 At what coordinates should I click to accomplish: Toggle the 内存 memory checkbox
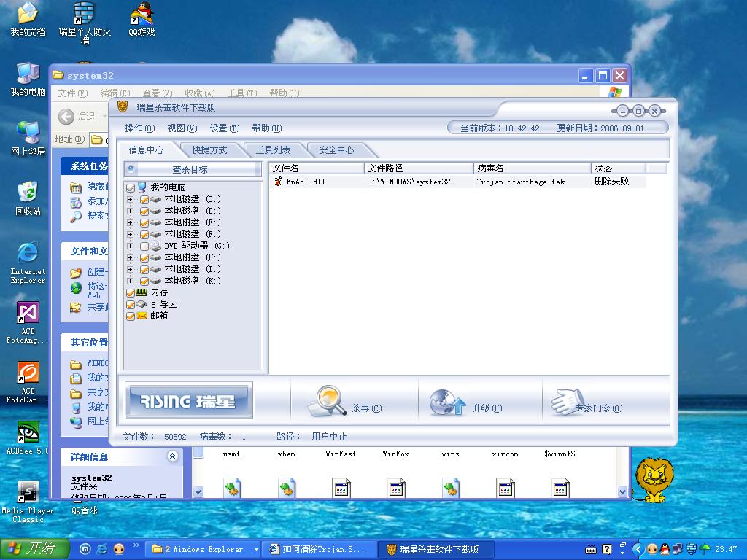point(131,292)
